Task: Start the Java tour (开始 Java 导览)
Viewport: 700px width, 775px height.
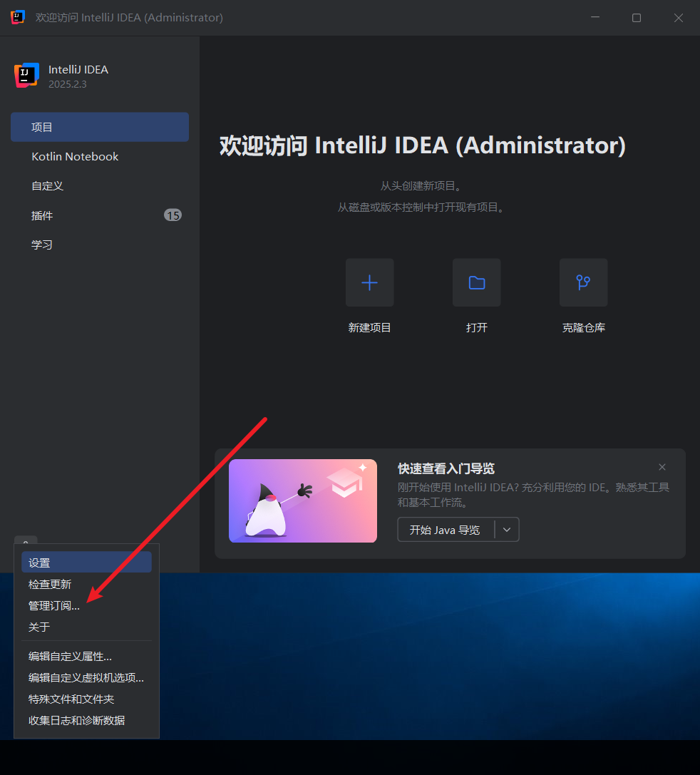Action: [446, 530]
